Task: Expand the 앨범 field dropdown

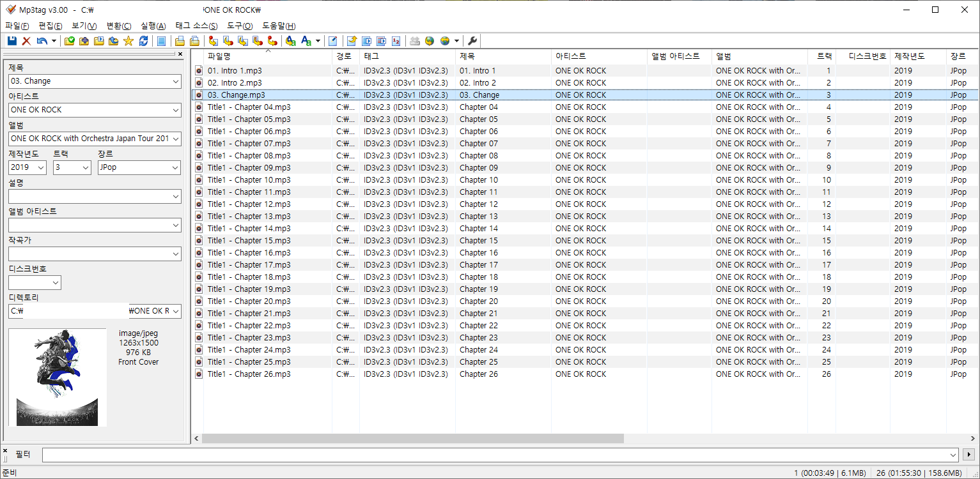Action: [x=176, y=139]
